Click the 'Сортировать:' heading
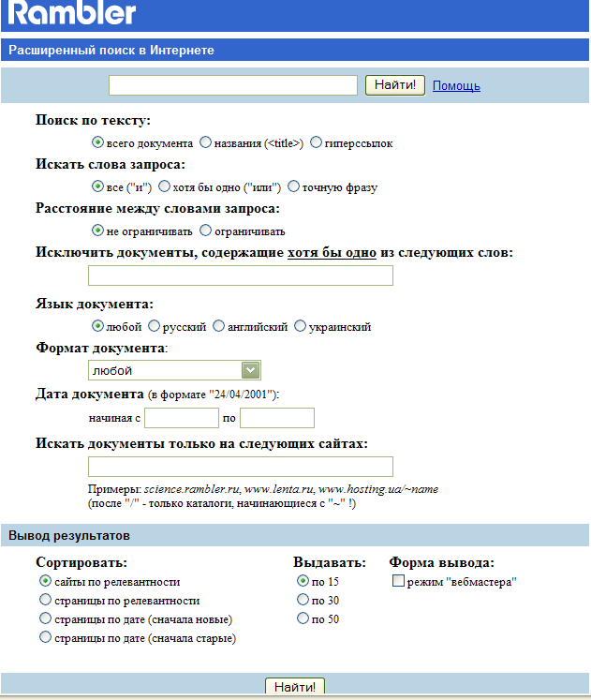Image resolution: width=591 pixels, height=700 pixels. click(x=81, y=562)
